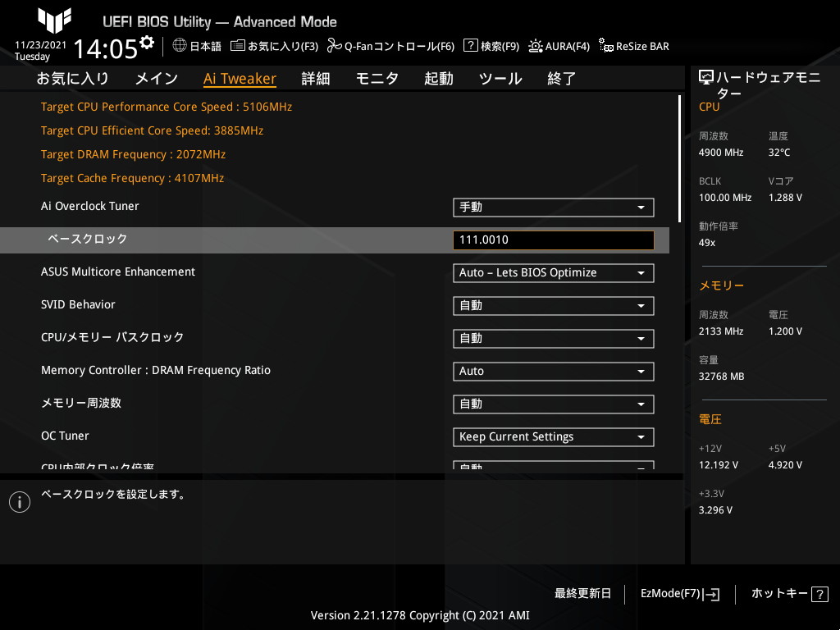The width and height of the screenshot is (840, 630).
Task: Open OC Tuner dropdown
Action: click(x=554, y=437)
